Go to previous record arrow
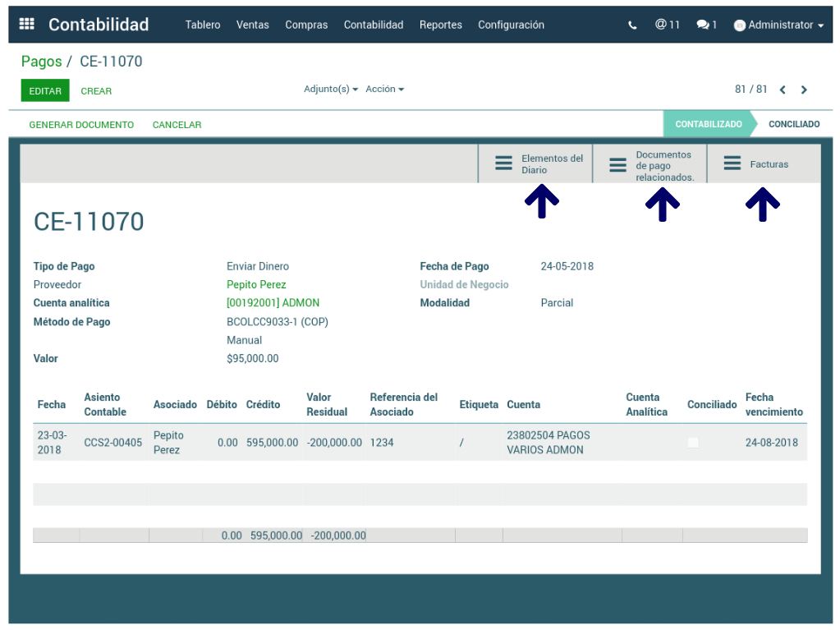 click(783, 90)
